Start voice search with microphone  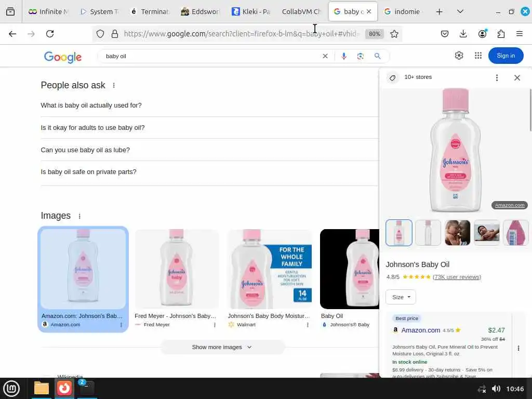344,56
